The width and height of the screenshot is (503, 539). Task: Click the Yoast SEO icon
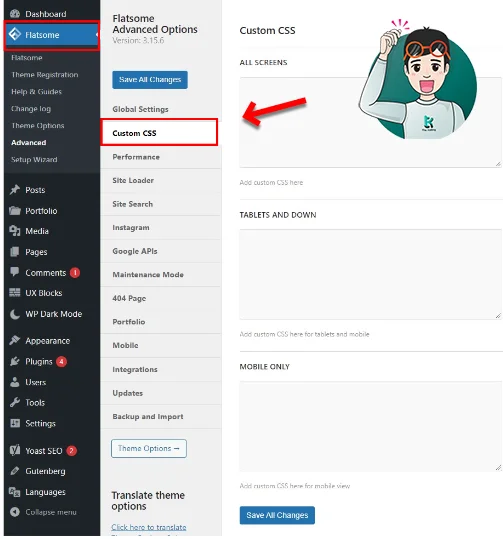(x=15, y=450)
